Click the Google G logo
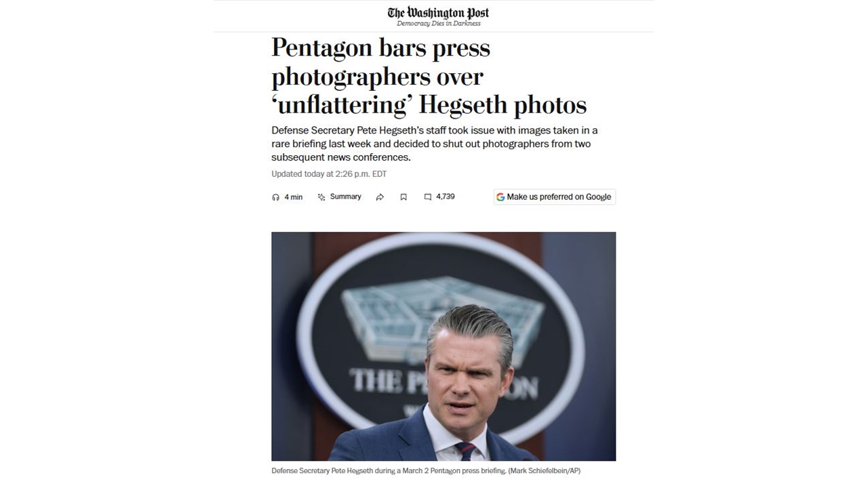 pyautogui.click(x=500, y=197)
